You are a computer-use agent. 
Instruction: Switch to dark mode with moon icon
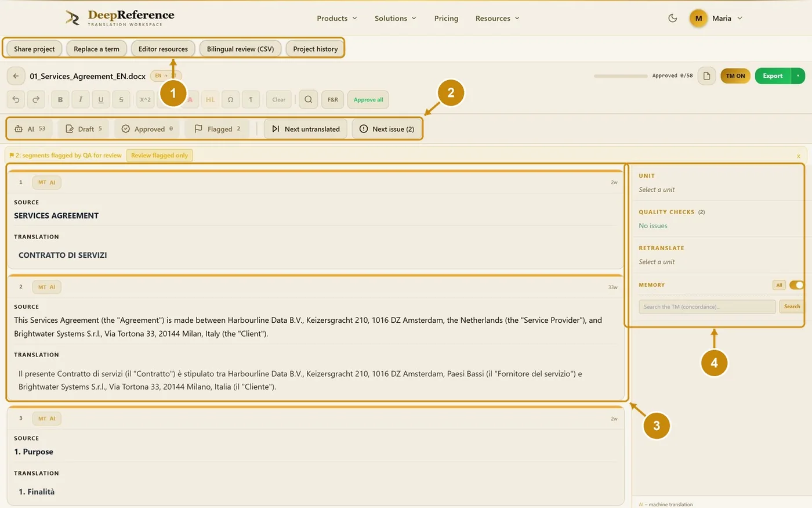click(673, 18)
